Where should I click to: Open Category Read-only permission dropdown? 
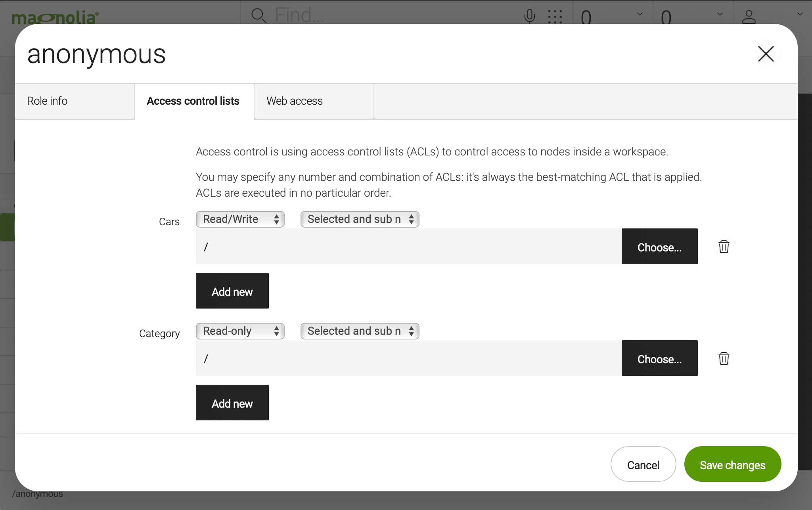pos(240,331)
